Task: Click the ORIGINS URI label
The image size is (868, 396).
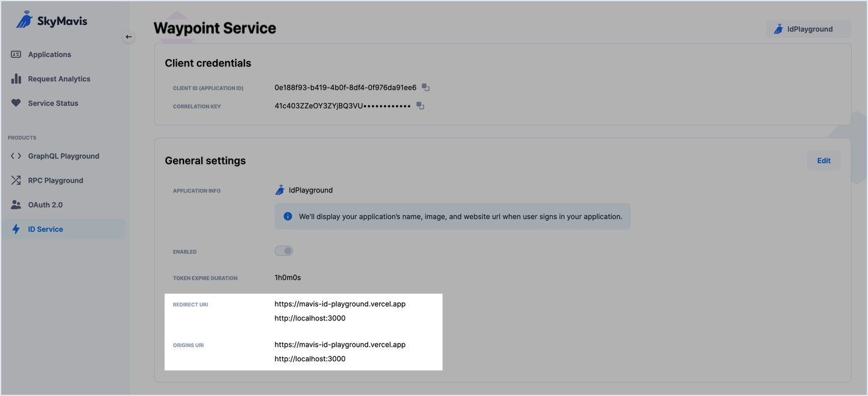Action: (x=188, y=345)
